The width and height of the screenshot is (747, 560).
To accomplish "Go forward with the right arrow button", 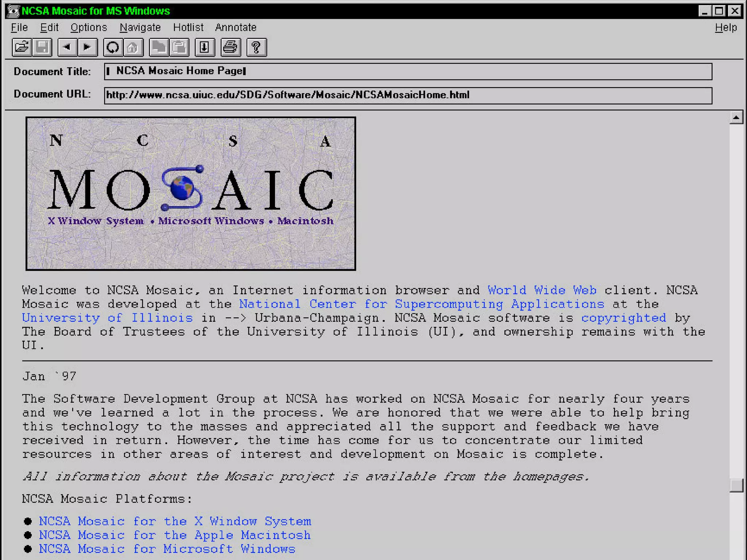I will coord(88,47).
